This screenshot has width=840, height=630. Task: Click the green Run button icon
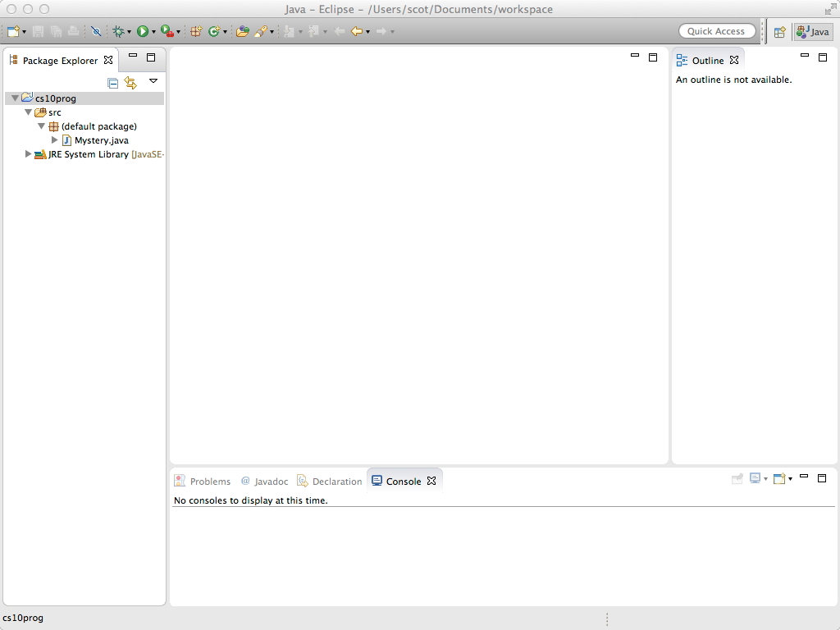tap(143, 32)
